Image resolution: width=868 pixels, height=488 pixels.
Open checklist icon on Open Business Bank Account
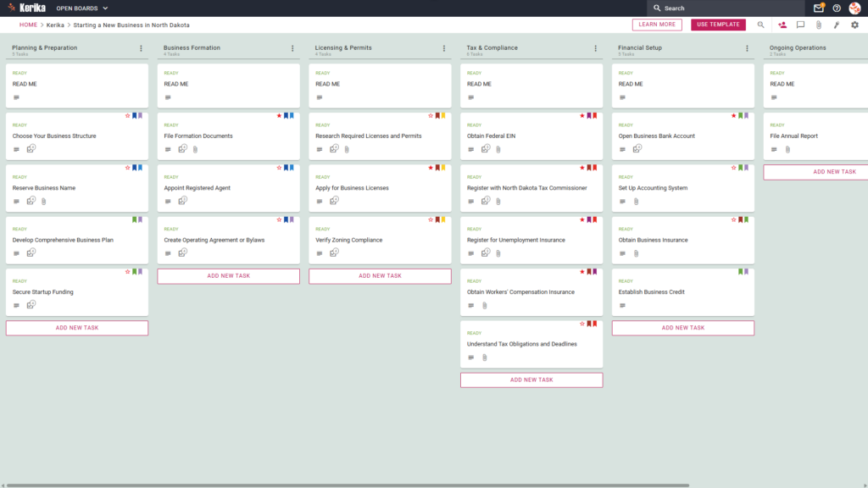pyautogui.click(x=637, y=149)
